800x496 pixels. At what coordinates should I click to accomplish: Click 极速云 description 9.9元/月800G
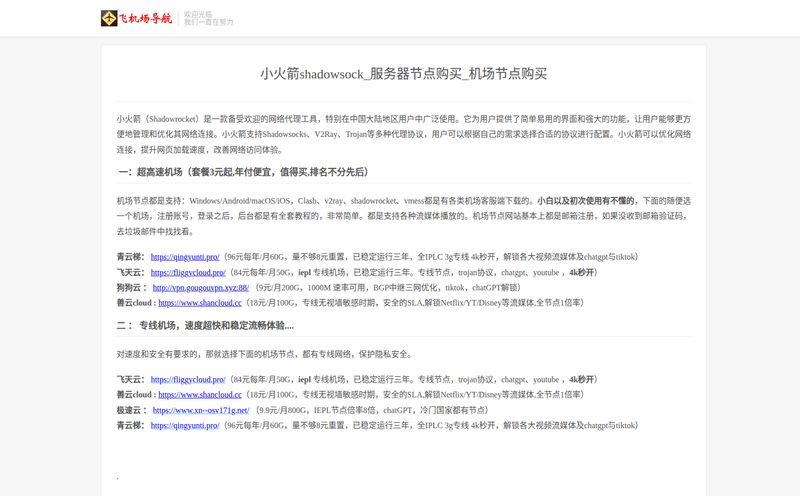pos(372,410)
